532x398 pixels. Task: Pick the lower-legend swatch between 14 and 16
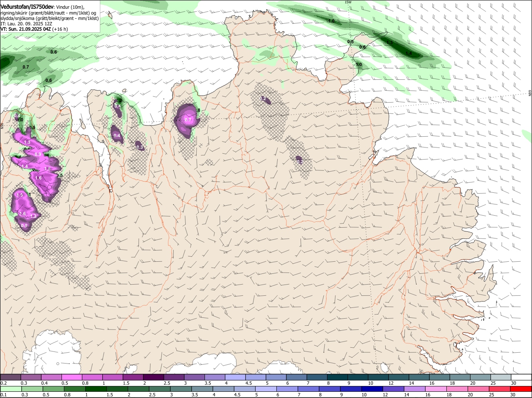point(416,389)
